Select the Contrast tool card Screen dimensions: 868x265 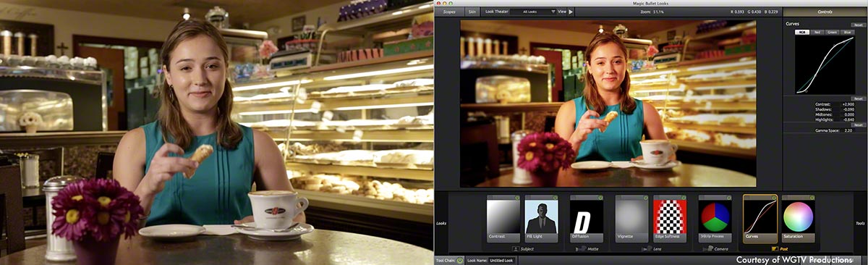503,219
